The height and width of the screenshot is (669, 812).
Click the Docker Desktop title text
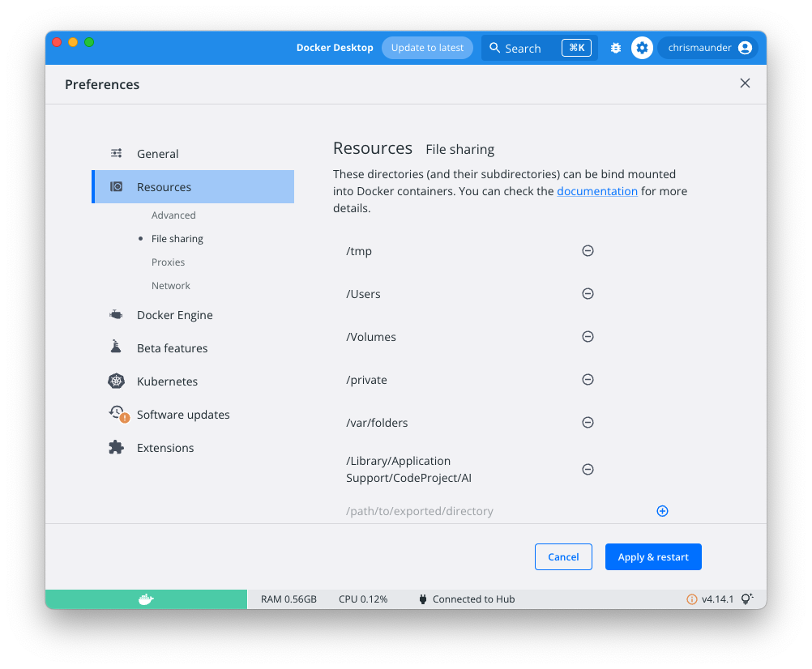335,48
